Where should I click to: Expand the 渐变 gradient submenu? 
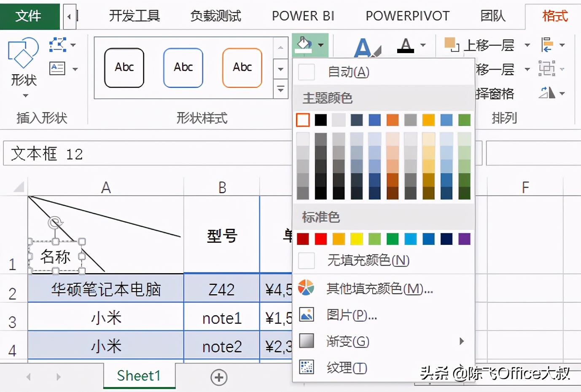point(348,341)
